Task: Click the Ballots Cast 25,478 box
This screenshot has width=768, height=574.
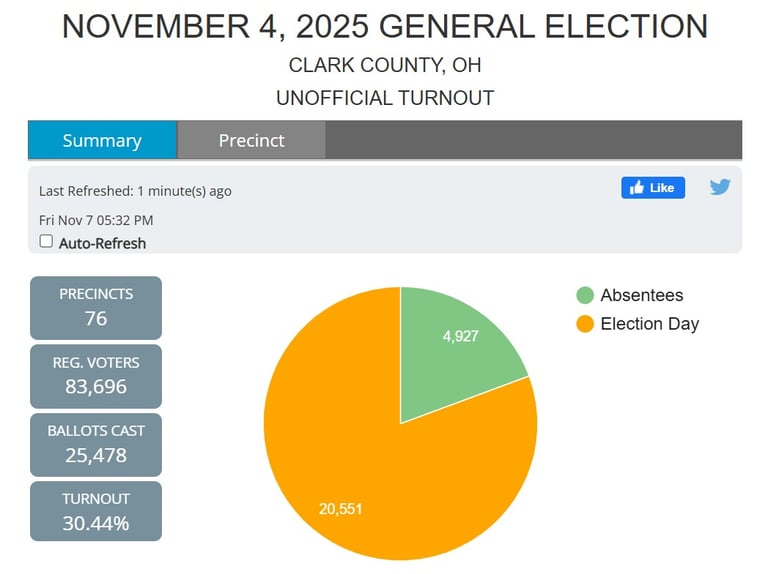Action: tap(96, 443)
